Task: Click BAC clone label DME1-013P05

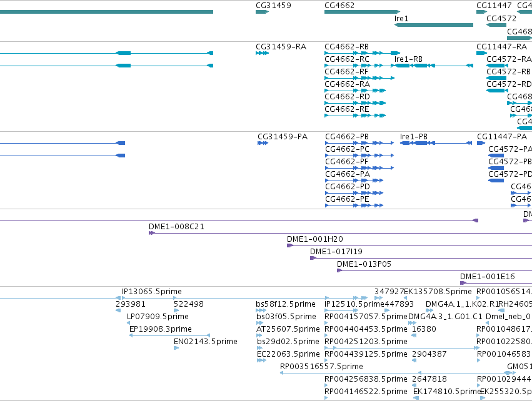Action: pyautogui.click(x=364, y=264)
